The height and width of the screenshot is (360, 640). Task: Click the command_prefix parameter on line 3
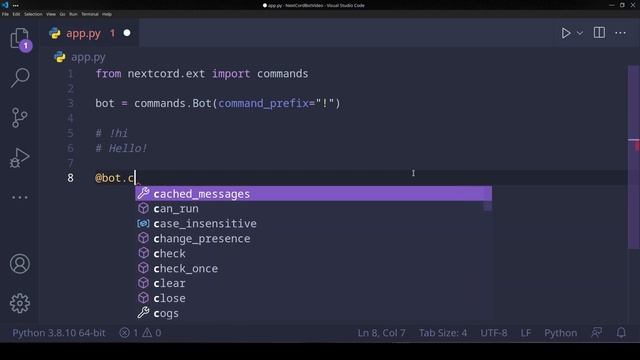coord(264,103)
